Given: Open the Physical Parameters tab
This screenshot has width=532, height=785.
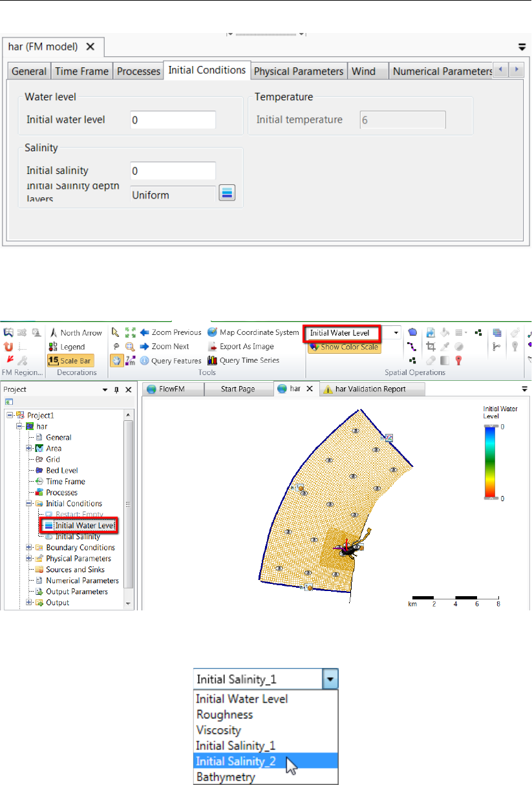Looking at the screenshot, I should click(299, 71).
